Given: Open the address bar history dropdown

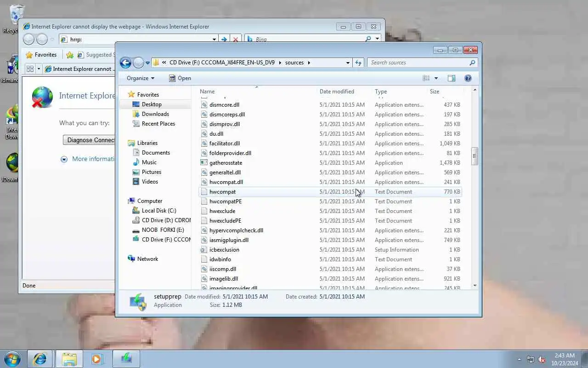Looking at the screenshot, I should click(348, 63).
